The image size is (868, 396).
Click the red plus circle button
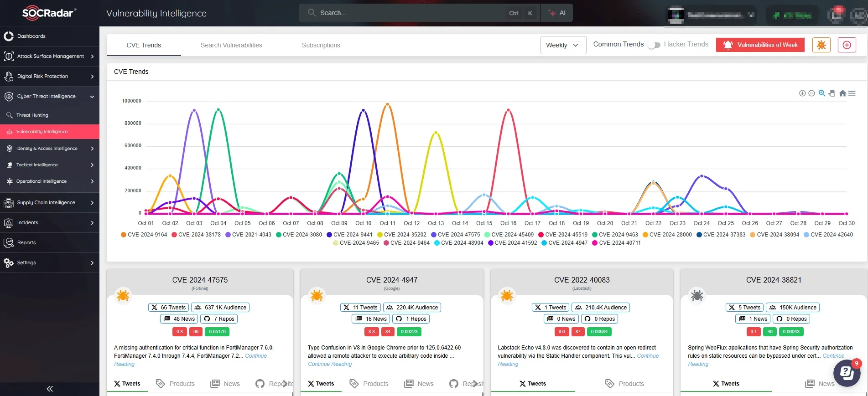[x=847, y=45]
